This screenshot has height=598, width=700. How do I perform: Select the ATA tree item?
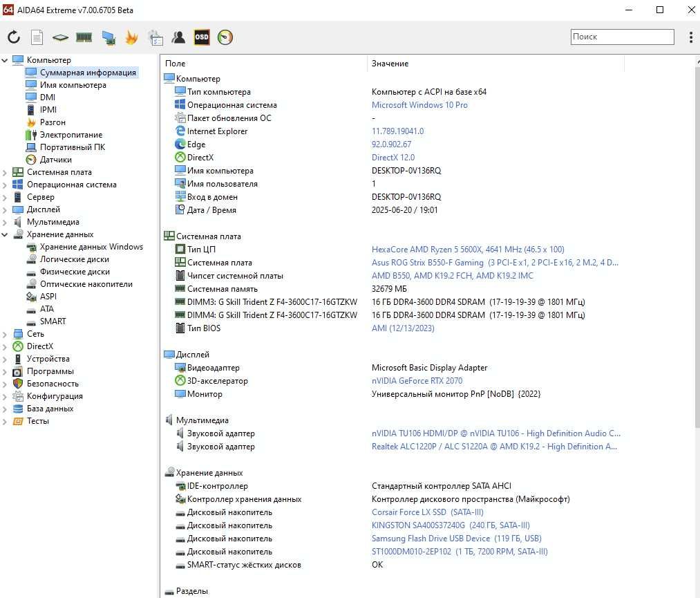click(x=46, y=309)
